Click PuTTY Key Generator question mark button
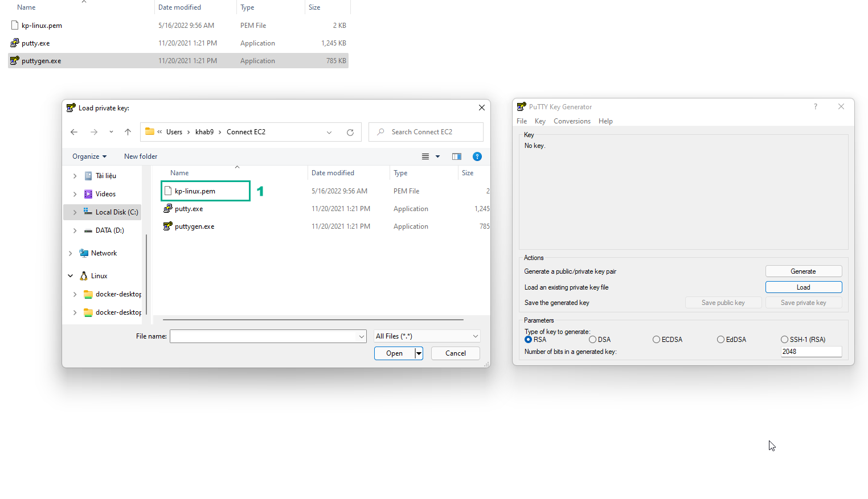Viewport: 868px width, 499px height. (x=815, y=106)
